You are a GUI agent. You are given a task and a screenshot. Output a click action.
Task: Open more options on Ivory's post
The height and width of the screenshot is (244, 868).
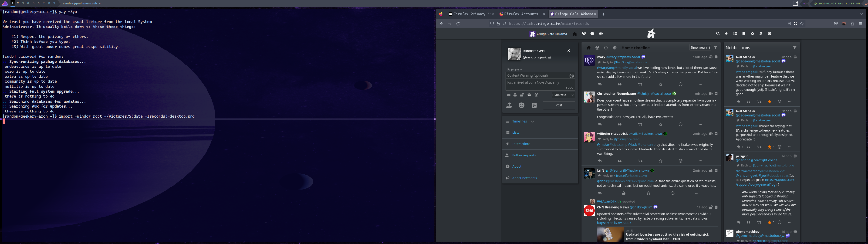tap(700, 85)
